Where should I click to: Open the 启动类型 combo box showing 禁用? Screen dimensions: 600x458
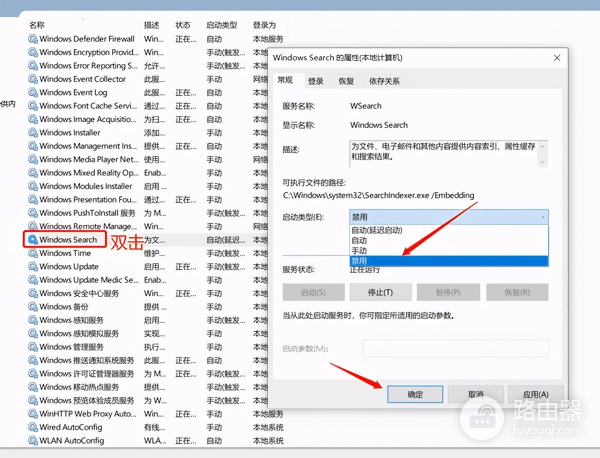448,217
